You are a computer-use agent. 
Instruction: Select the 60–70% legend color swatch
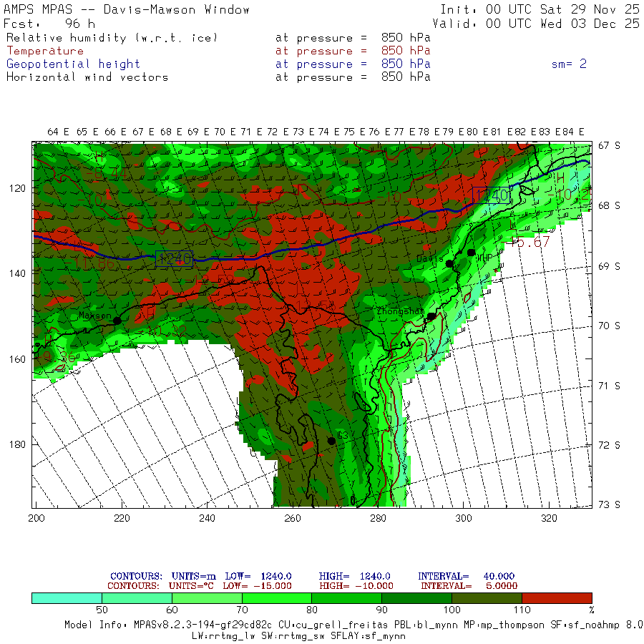tap(207, 598)
